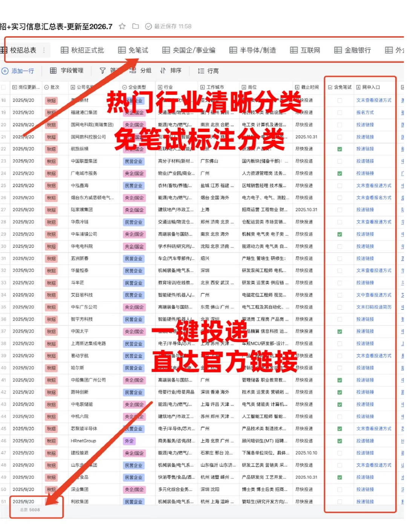Click the plus icon for 添加一行
The image size is (407, 532).
click(x=5, y=71)
